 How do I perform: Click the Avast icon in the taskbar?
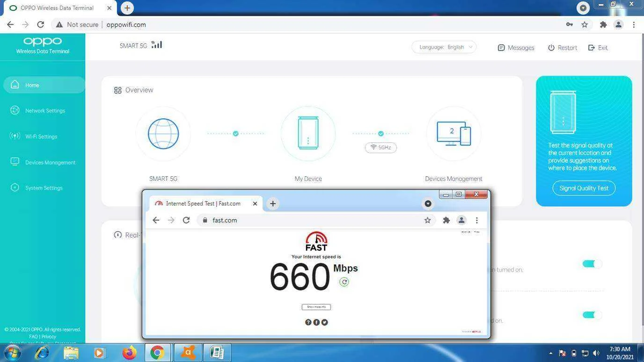188,352
